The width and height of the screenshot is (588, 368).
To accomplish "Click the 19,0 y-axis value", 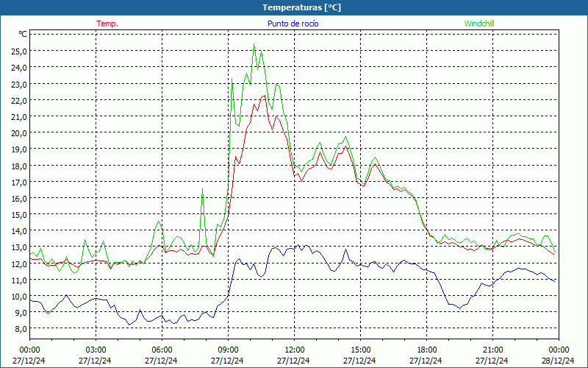I will (19, 149).
